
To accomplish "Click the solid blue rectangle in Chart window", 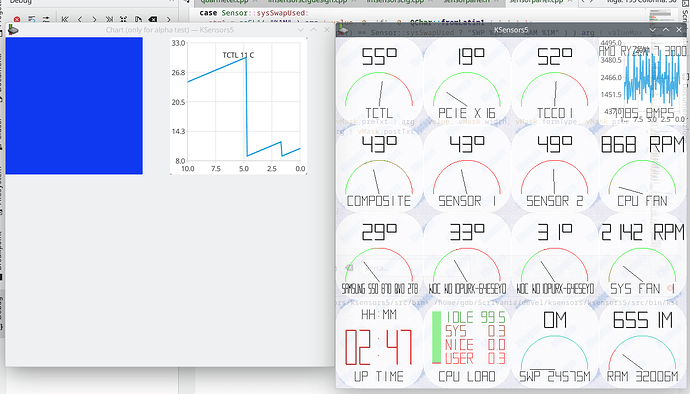I will click(74, 106).
